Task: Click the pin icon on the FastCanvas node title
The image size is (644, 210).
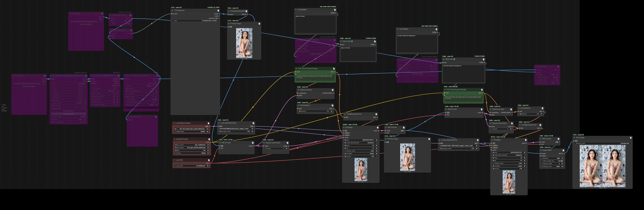Action: (175, 11)
